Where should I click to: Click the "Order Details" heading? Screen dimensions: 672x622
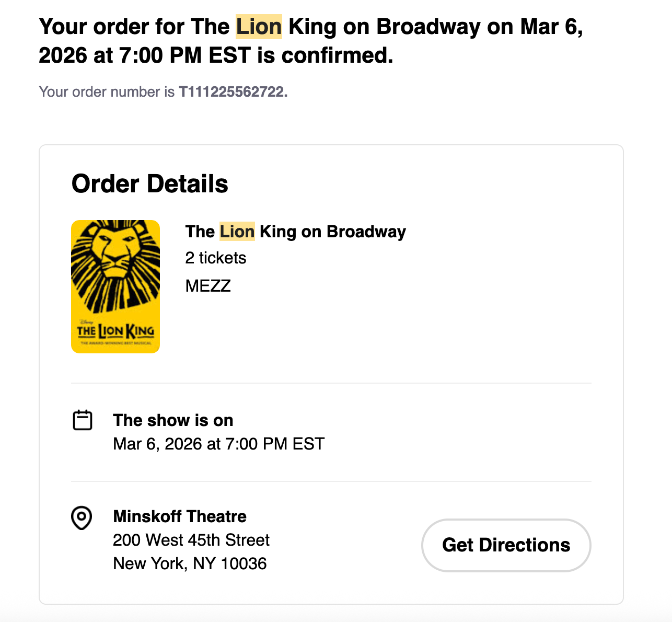click(149, 184)
